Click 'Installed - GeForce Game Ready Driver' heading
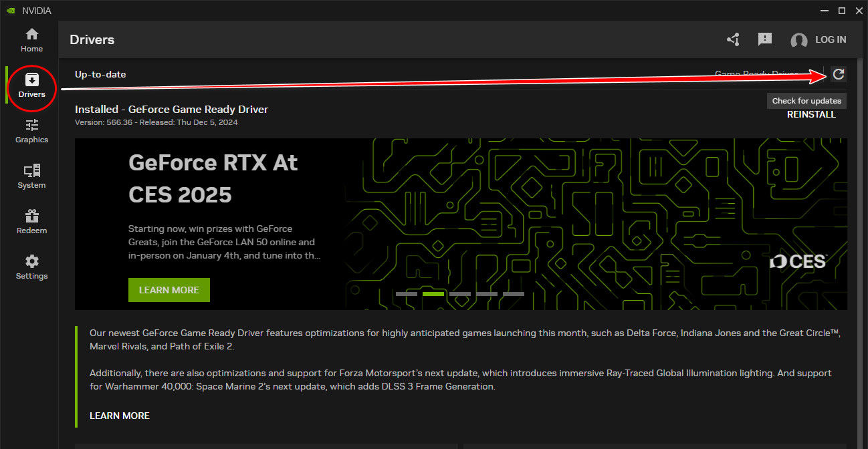The height and width of the screenshot is (449, 868). (171, 109)
